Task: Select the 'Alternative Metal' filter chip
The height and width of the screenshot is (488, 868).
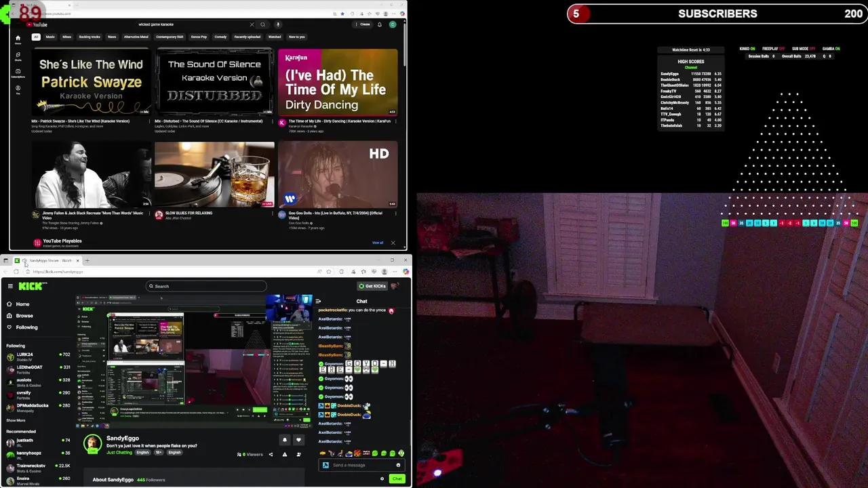Action: point(136,37)
